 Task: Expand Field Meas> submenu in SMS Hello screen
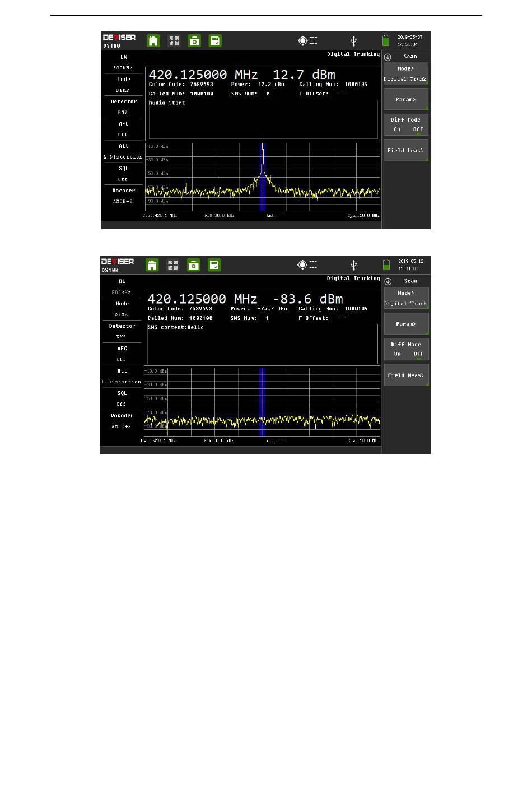click(x=406, y=375)
